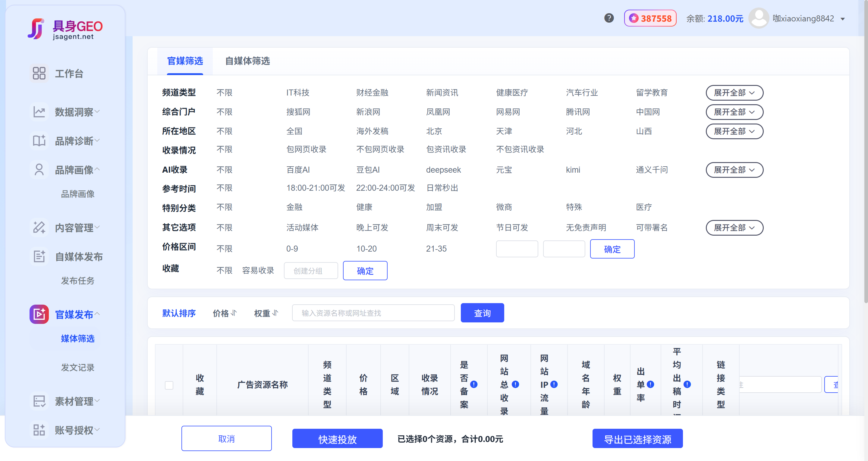Click the 内容管理 pencil icon
Screen dimensions: 868x461
(x=39, y=227)
